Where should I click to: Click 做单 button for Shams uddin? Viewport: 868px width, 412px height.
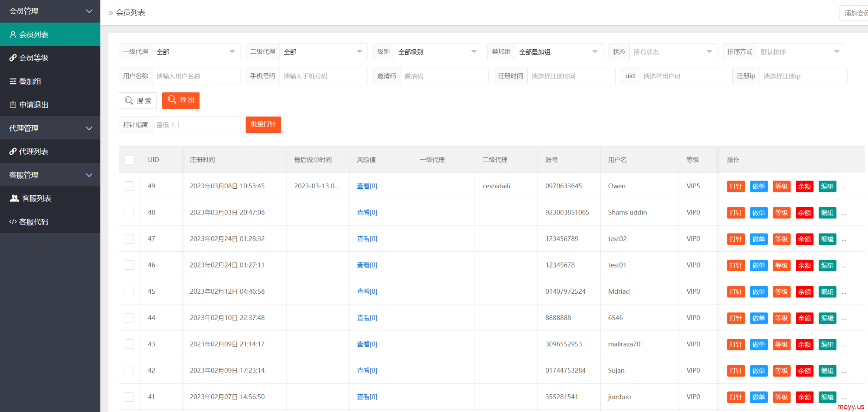coord(758,213)
